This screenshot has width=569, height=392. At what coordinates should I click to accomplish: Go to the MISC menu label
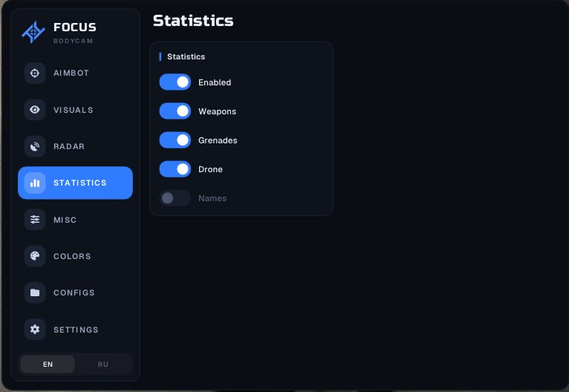click(65, 220)
